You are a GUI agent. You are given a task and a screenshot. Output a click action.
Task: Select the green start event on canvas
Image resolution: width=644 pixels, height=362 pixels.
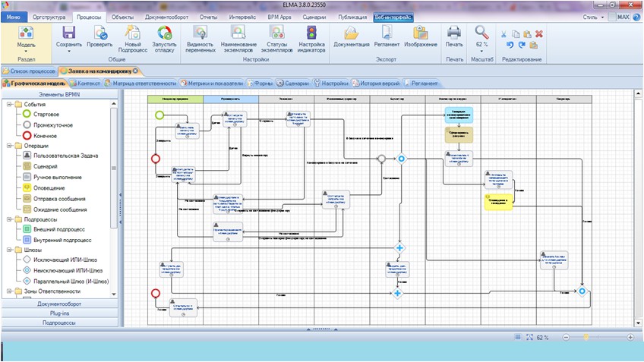pyautogui.click(x=159, y=115)
